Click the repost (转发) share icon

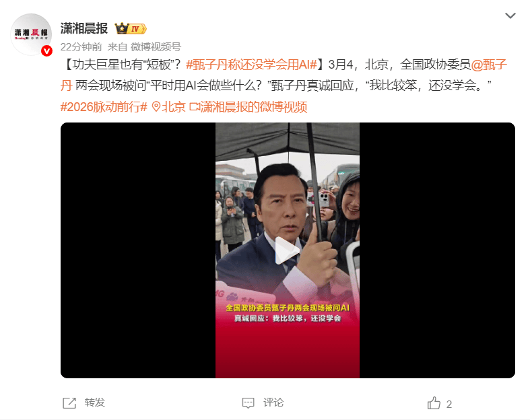coord(69,403)
